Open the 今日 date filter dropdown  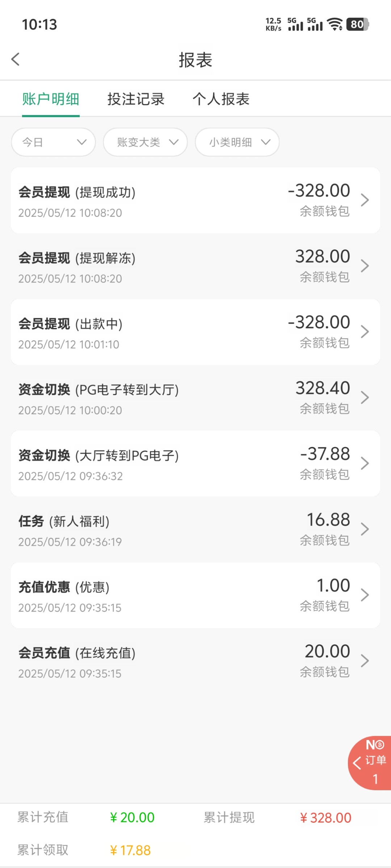point(54,142)
